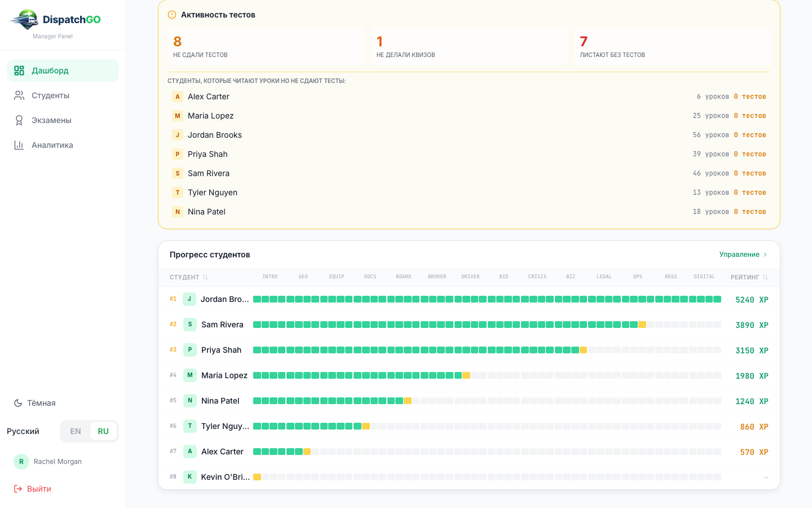Image resolution: width=812 pixels, height=508 pixels.
Task: Select the RU language option
Action: point(103,431)
